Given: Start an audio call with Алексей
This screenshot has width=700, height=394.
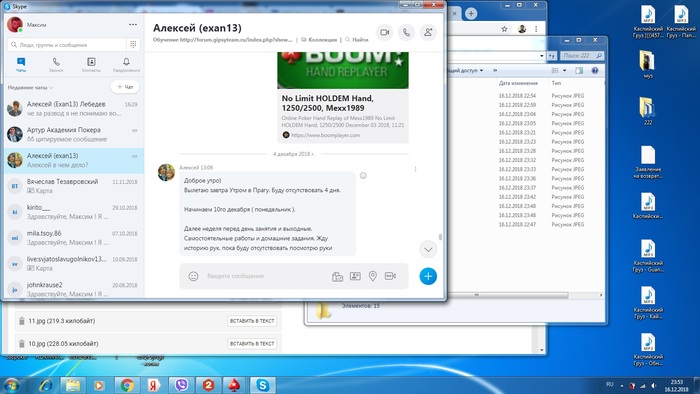Looking at the screenshot, I should [x=406, y=33].
